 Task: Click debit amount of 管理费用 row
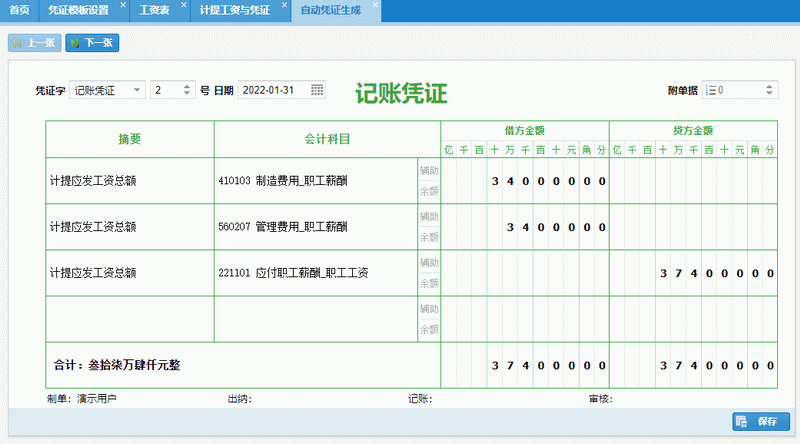click(525, 227)
